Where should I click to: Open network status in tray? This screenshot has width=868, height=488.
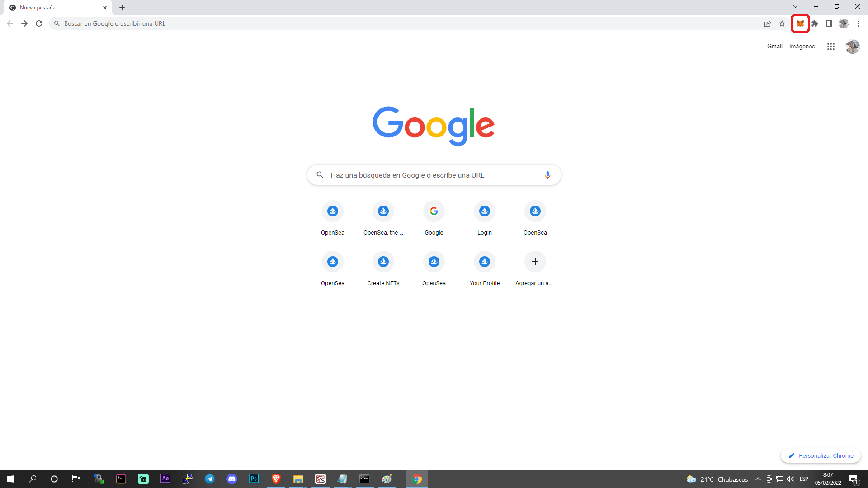(780, 479)
